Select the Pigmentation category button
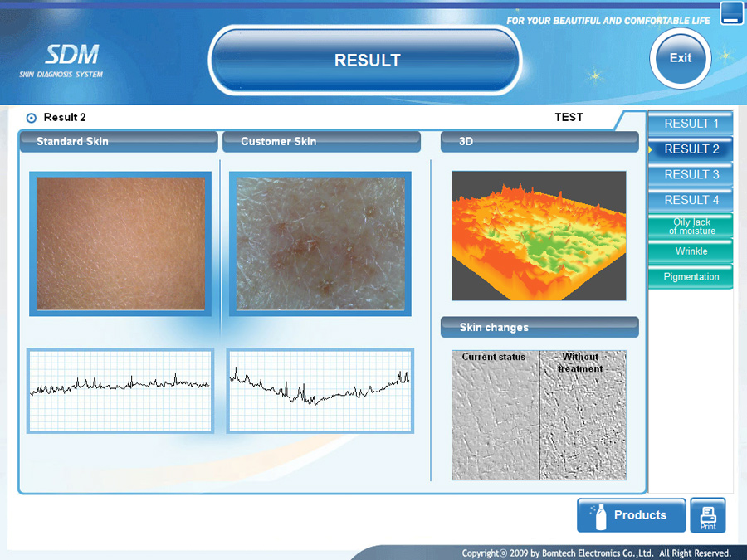747x560 pixels. pyautogui.click(x=691, y=277)
